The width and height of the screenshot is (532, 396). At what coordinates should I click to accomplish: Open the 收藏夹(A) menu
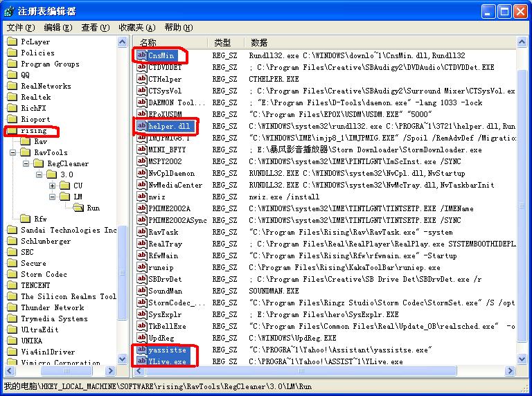click(x=136, y=28)
